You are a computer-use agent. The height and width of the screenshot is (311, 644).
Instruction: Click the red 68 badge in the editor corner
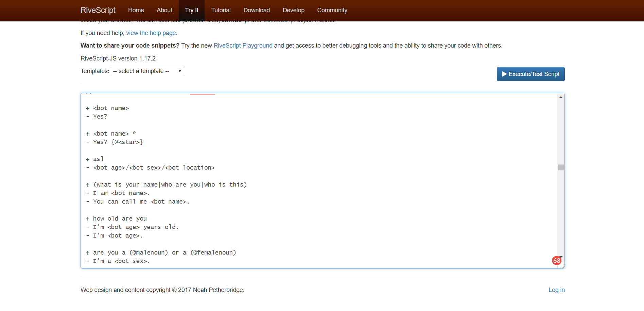(557, 261)
